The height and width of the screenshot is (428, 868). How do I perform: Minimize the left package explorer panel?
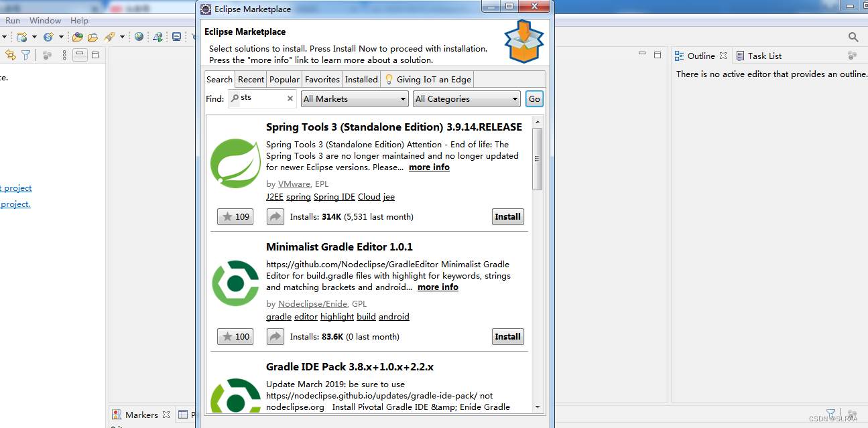coord(80,55)
